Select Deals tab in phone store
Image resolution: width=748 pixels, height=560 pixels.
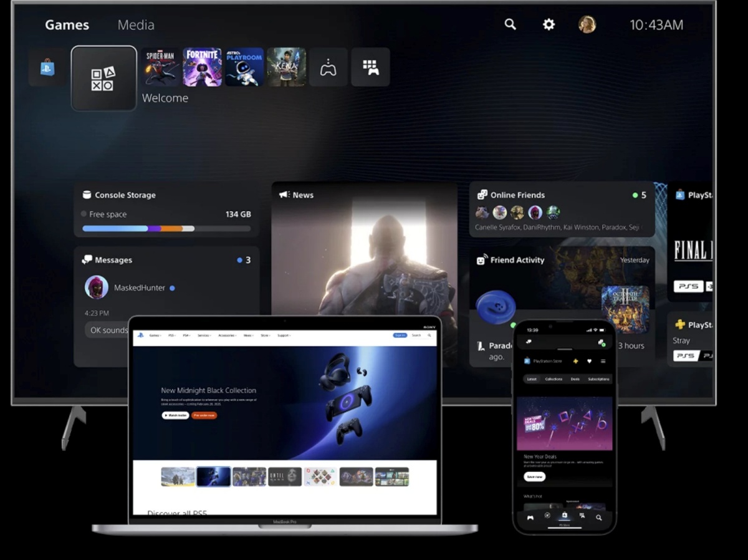pos(575,379)
